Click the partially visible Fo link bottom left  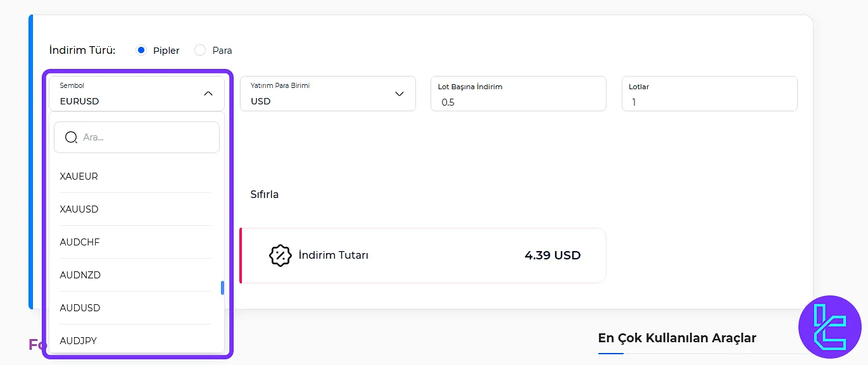point(35,344)
